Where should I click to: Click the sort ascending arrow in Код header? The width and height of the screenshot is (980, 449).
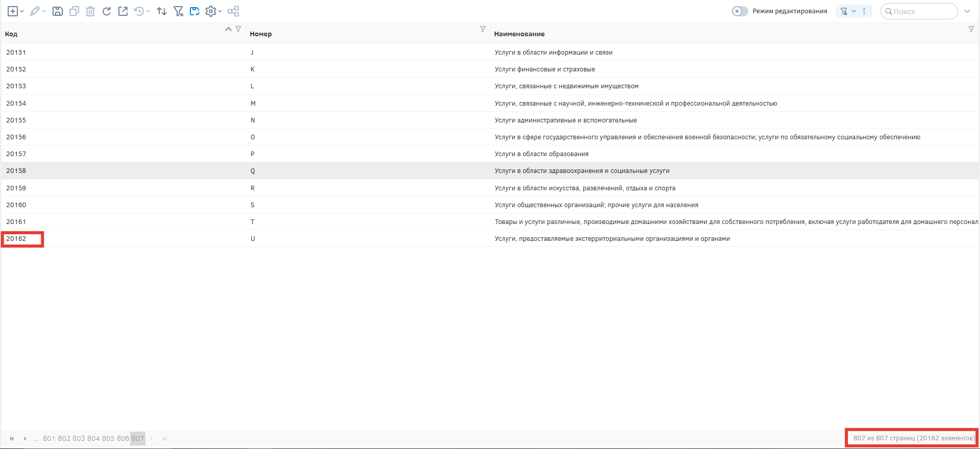click(228, 29)
